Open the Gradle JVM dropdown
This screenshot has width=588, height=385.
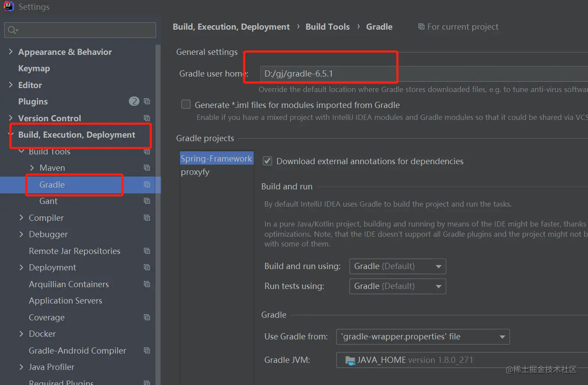click(x=462, y=360)
